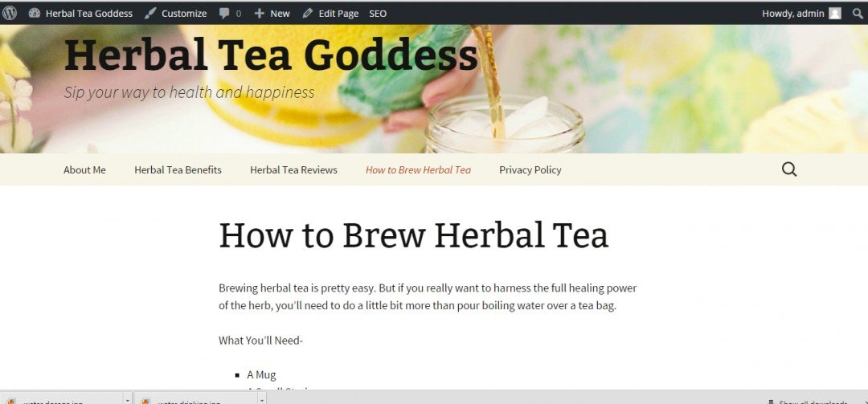Image resolution: width=868 pixels, height=404 pixels.
Task: Go to the About Me page
Action: [84, 170]
